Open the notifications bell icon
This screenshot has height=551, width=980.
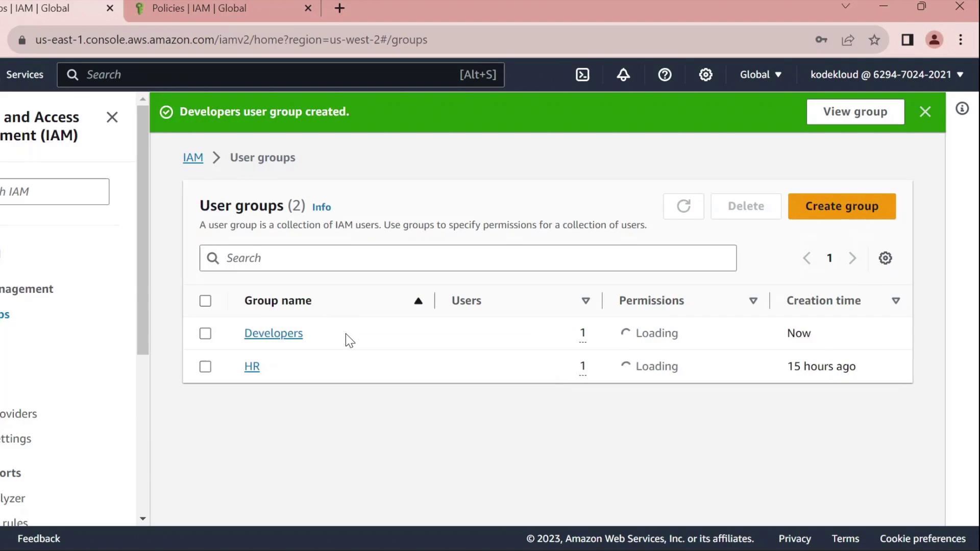coord(623,74)
